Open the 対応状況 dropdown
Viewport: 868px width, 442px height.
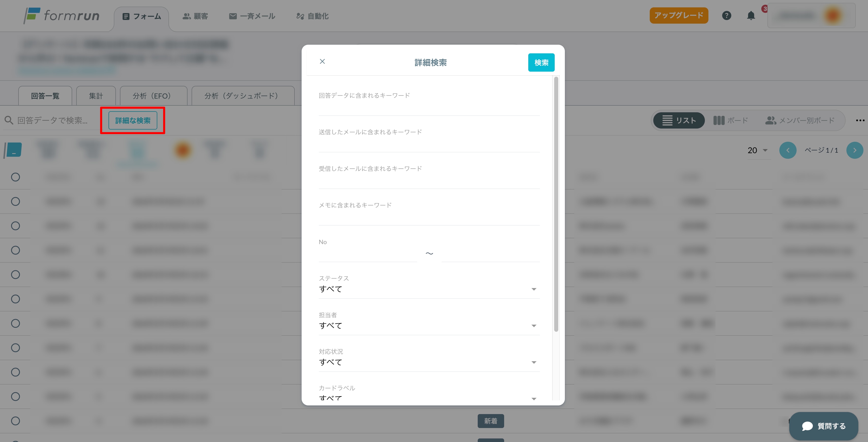(429, 362)
